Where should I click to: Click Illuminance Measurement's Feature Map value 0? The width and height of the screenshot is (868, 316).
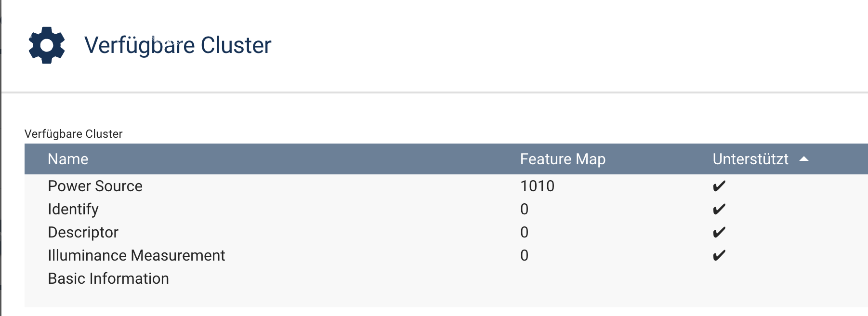(524, 256)
